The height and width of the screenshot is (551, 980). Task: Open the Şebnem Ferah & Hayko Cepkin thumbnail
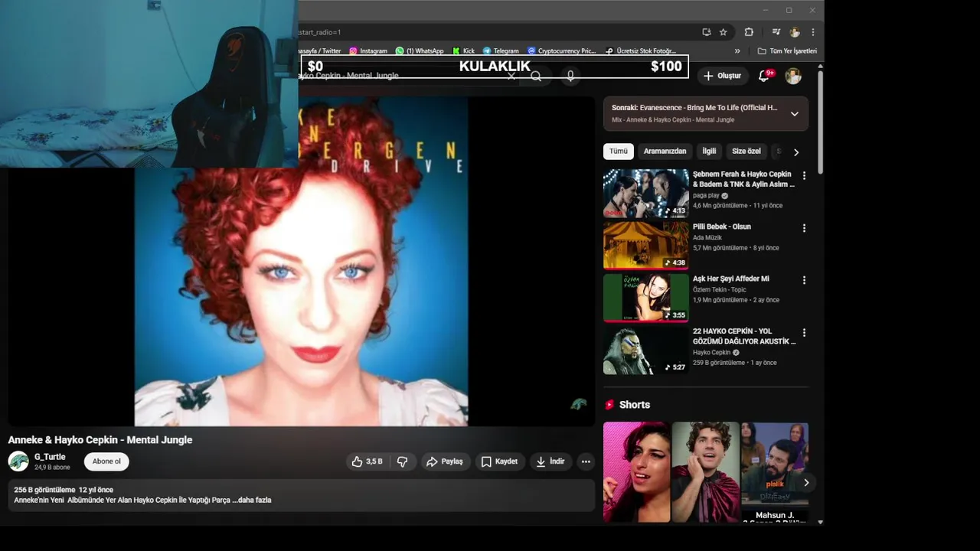646,194
